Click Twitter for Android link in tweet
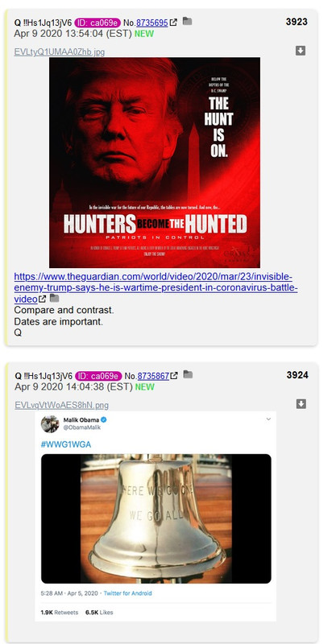332x644 pixels. [128, 593]
